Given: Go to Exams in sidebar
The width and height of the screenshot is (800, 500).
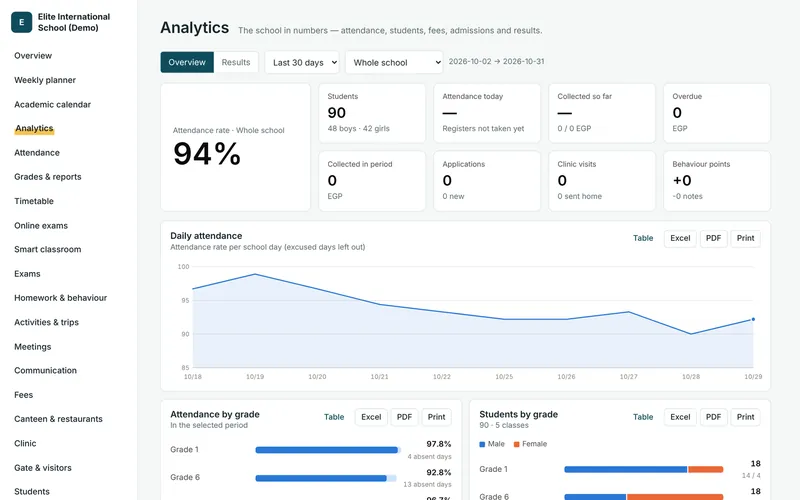Looking at the screenshot, I should [27, 274].
